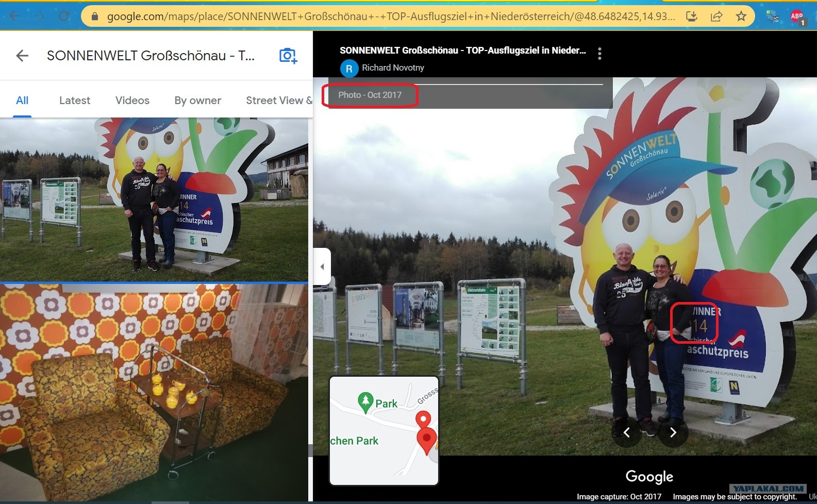Show the previous photo
The height and width of the screenshot is (504, 817).
[x=627, y=432]
